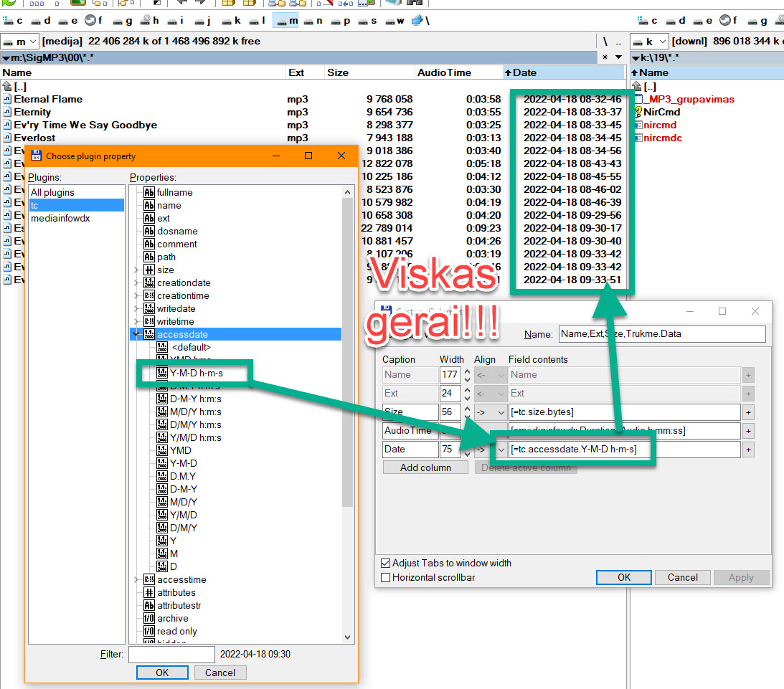Click the network neighborhood icon after drive w

pos(418,21)
